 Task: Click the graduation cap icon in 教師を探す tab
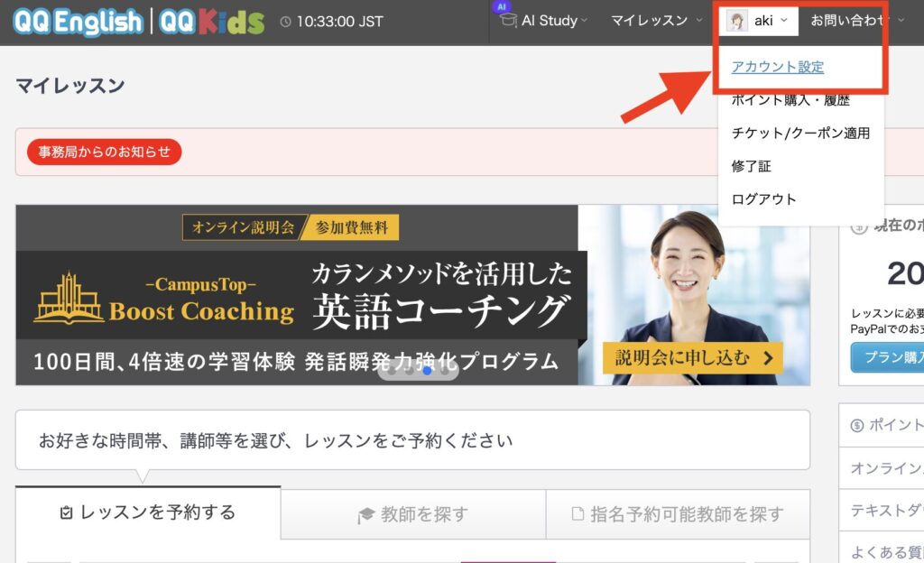coord(365,514)
